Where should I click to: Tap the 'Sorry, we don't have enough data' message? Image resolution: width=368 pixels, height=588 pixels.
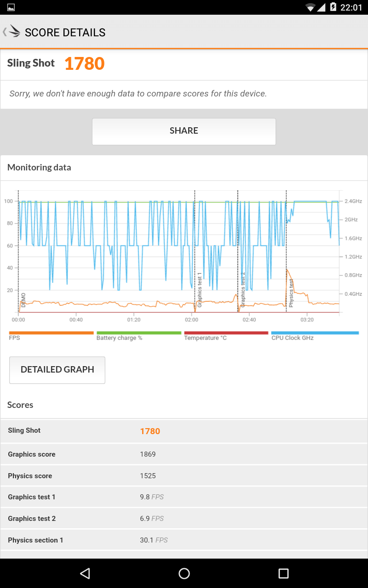point(138,94)
